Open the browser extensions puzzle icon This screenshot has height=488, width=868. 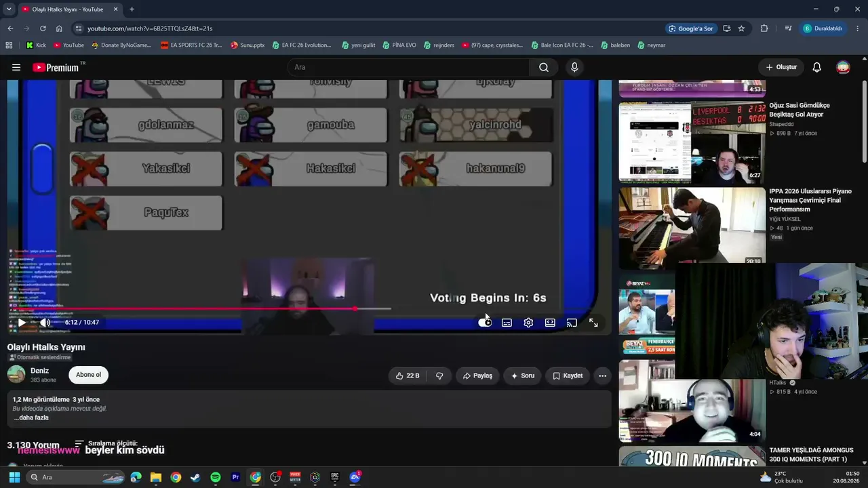764,28
